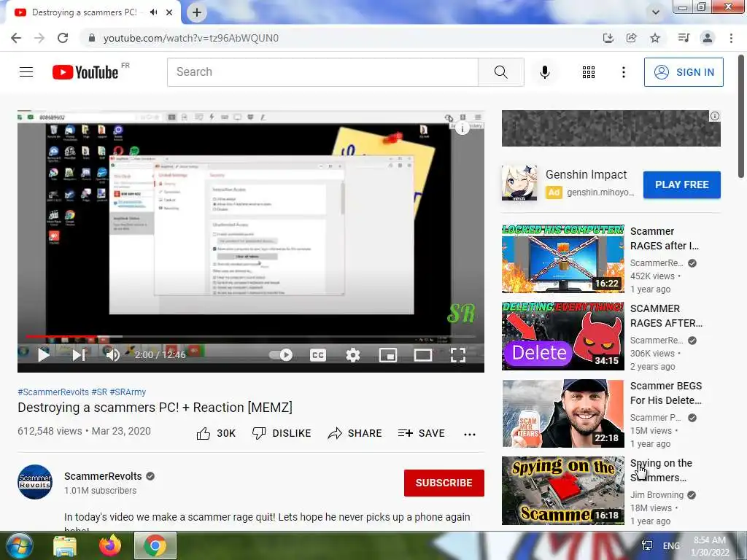Open the YouTube apps grid

[589, 72]
